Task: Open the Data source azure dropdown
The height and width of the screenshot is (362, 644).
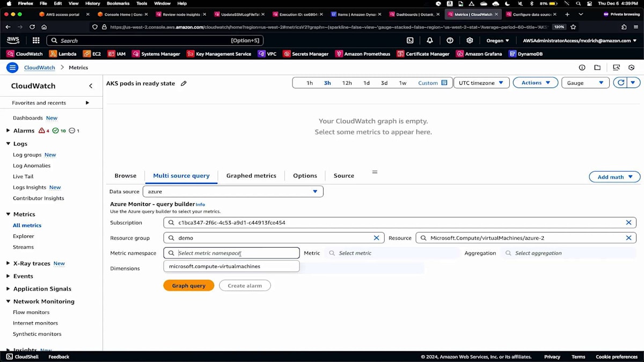Action: click(x=233, y=191)
